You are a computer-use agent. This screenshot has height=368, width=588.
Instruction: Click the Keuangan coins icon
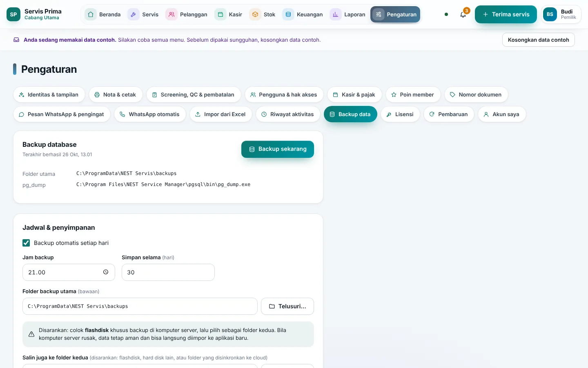288,14
